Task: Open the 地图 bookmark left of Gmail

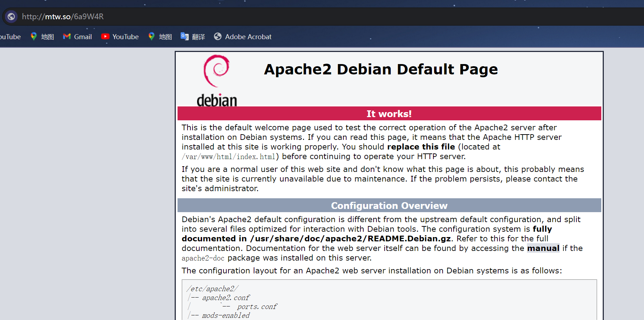Action: [x=42, y=37]
